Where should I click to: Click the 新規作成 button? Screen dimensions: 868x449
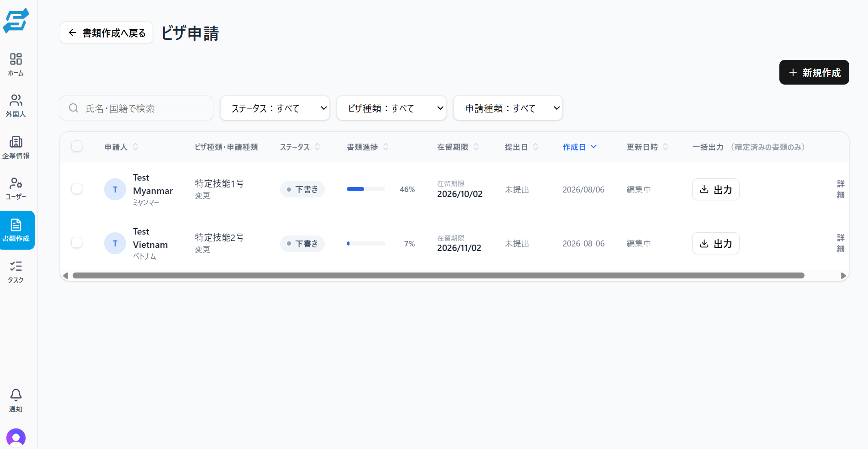point(814,72)
